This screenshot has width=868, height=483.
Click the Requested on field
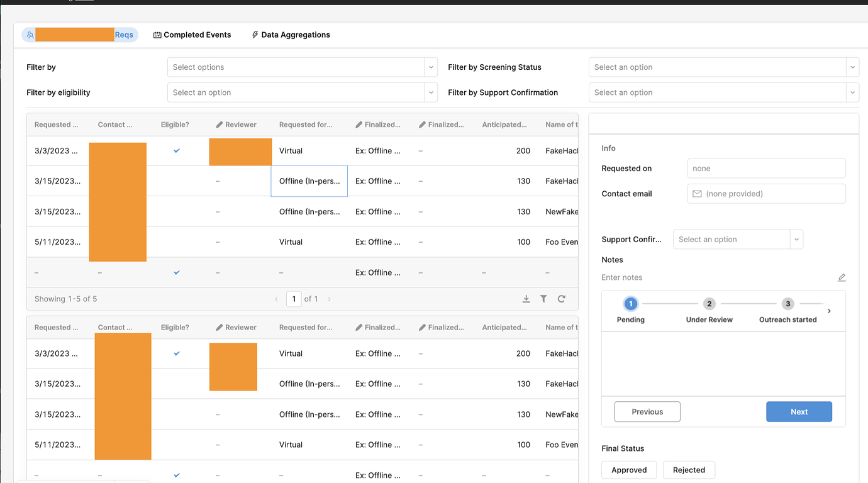[766, 169]
